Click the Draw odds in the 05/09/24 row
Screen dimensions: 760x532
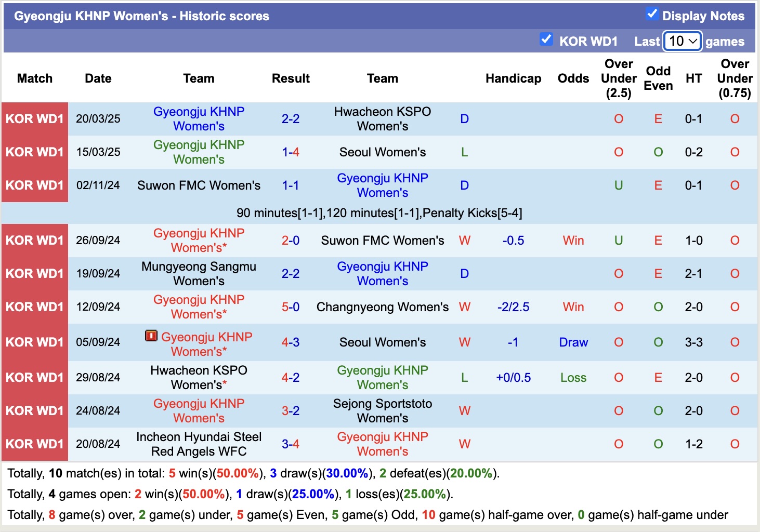tap(573, 342)
